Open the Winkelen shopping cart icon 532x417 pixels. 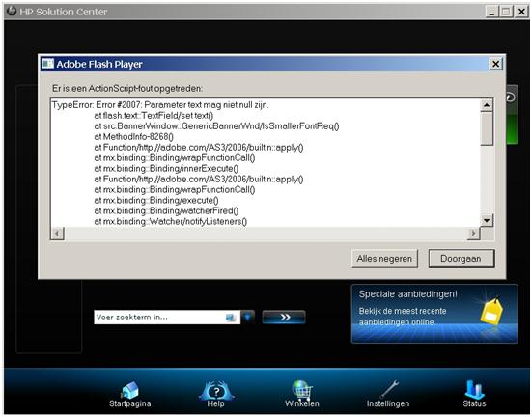pyautogui.click(x=302, y=390)
